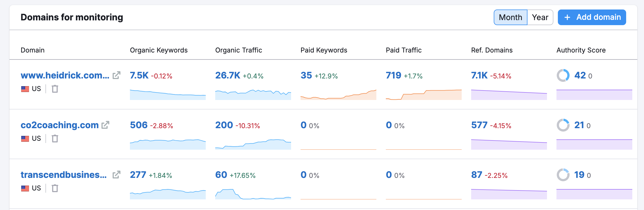Screen dimensions: 644x210
Task: Open the www.heidrick.com domain link
Action: click(x=65, y=75)
